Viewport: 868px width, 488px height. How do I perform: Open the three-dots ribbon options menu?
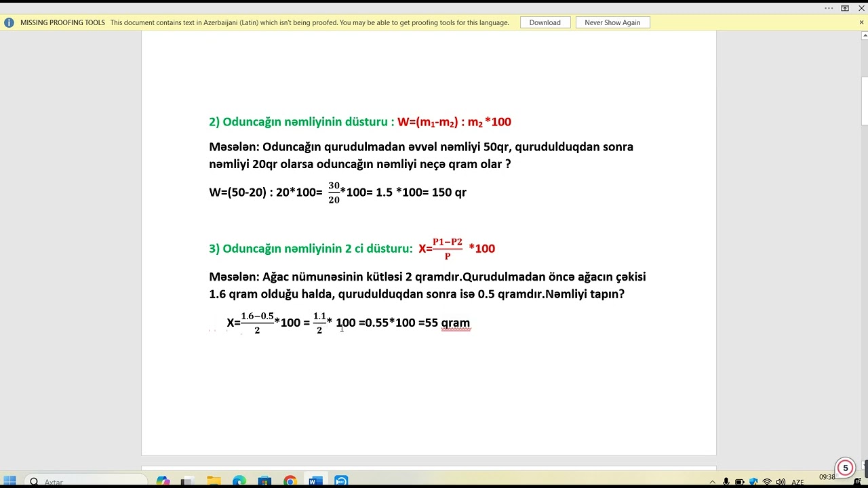(829, 8)
